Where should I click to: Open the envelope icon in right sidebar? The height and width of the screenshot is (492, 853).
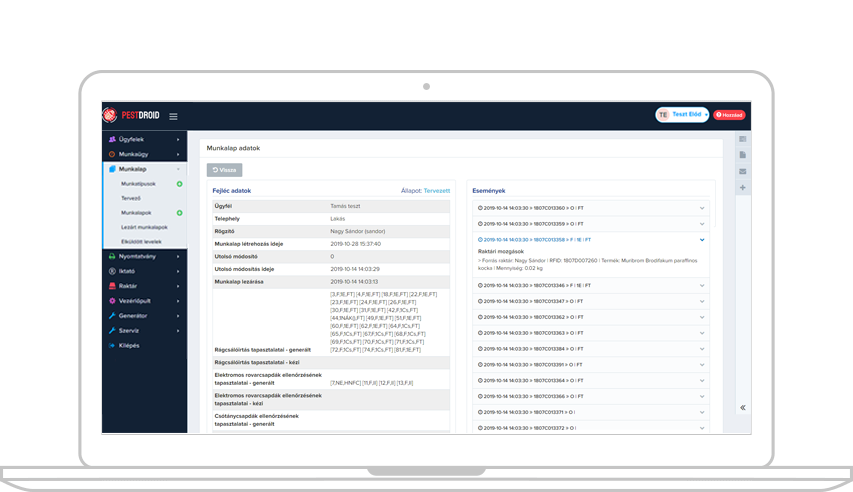click(x=742, y=171)
